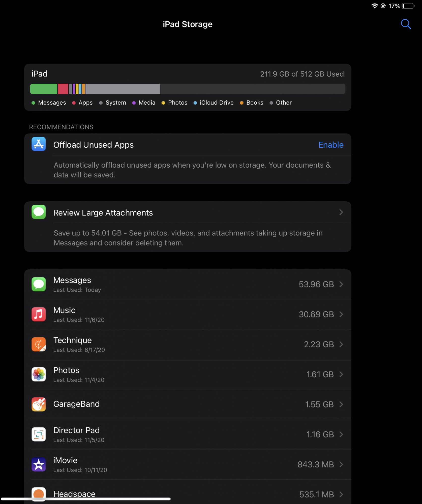Tap the Messages icon in Review Large Attachments
422x504 pixels.
pos(39,212)
